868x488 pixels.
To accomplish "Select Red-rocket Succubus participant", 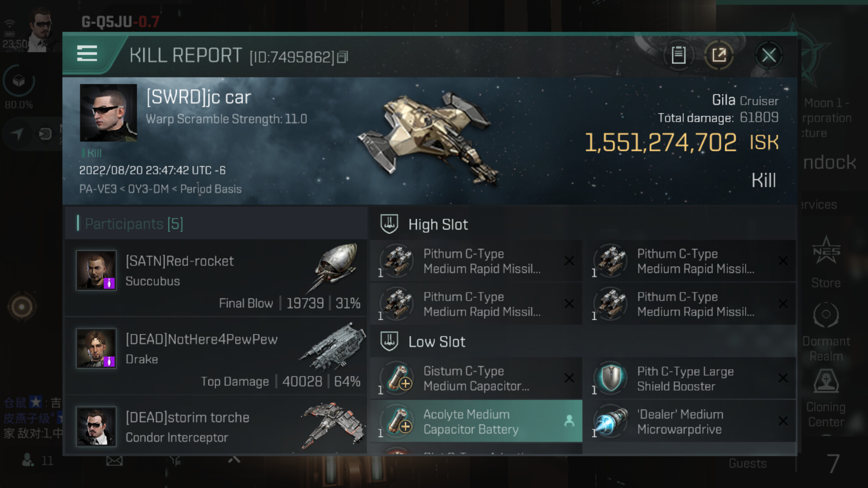I will click(216, 278).
